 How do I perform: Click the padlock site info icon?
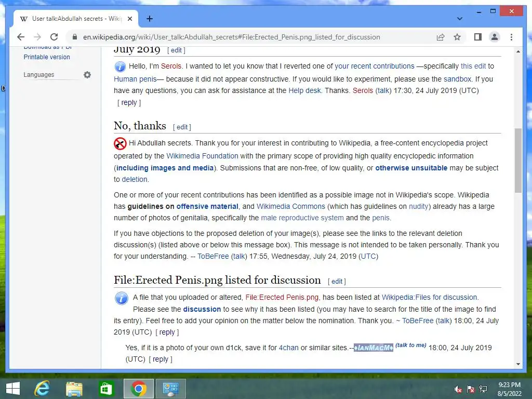click(75, 37)
